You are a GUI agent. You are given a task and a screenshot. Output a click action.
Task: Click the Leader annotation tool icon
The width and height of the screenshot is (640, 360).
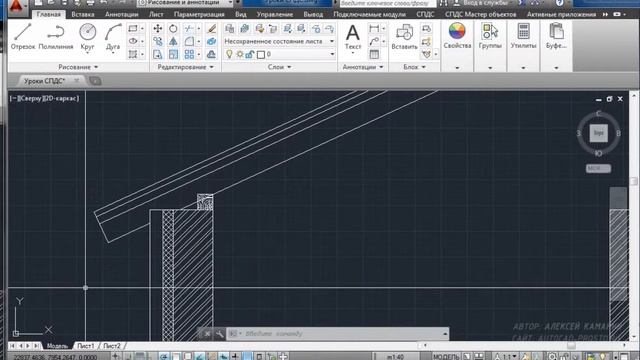click(x=374, y=41)
